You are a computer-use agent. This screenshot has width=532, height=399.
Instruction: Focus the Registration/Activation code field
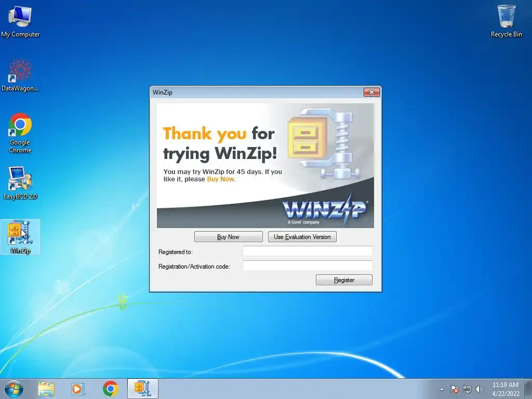coord(308,265)
